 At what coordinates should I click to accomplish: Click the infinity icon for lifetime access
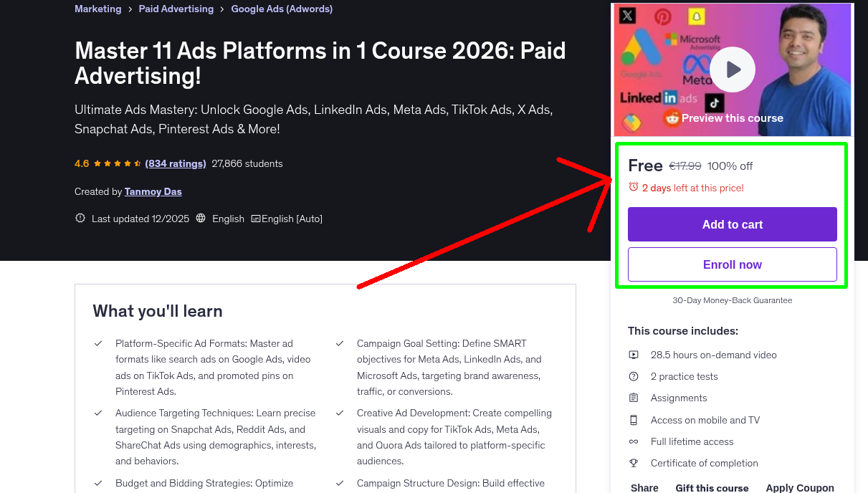634,441
